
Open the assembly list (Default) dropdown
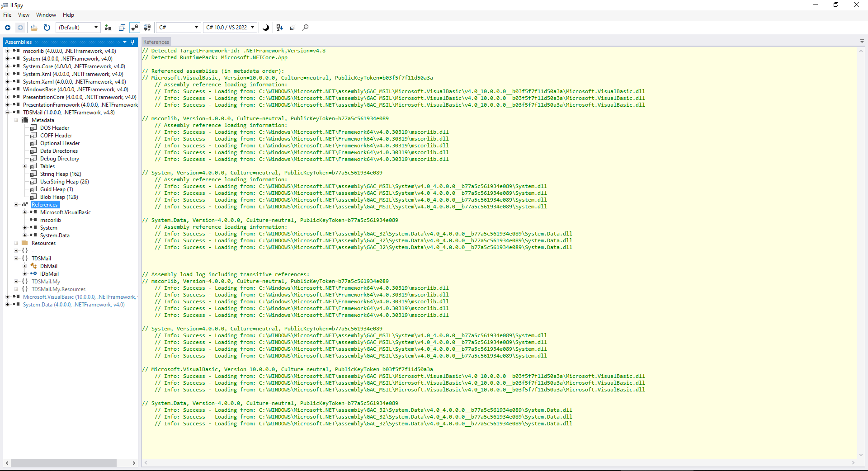(x=79, y=28)
